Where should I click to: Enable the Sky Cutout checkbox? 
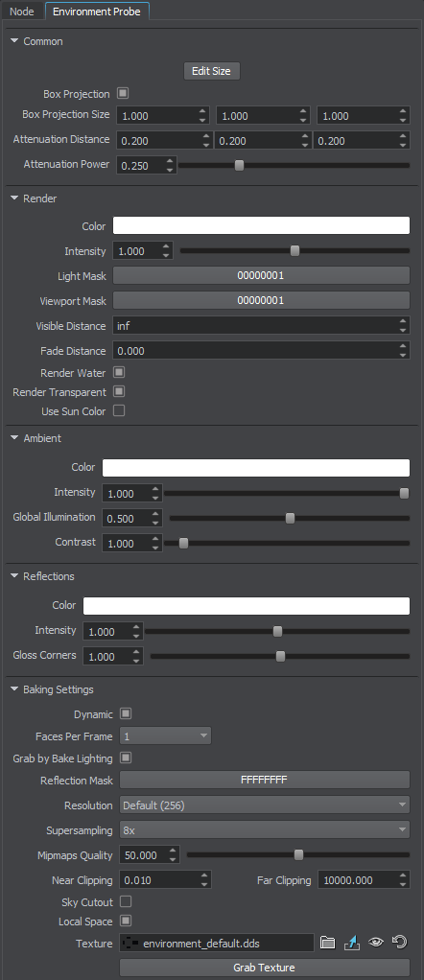[126, 901]
